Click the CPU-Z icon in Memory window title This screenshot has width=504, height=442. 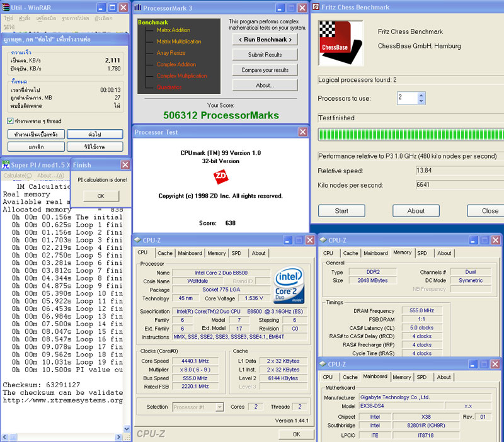point(323,240)
